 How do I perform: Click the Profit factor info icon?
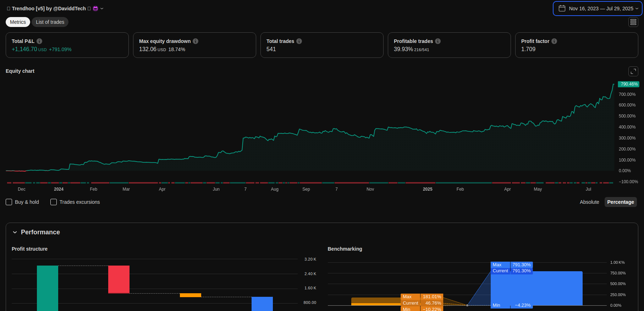click(x=554, y=41)
